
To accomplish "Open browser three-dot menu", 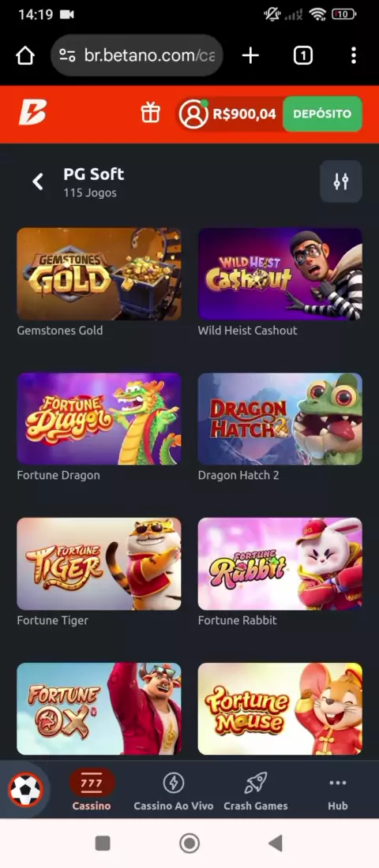I will point(354,55).
